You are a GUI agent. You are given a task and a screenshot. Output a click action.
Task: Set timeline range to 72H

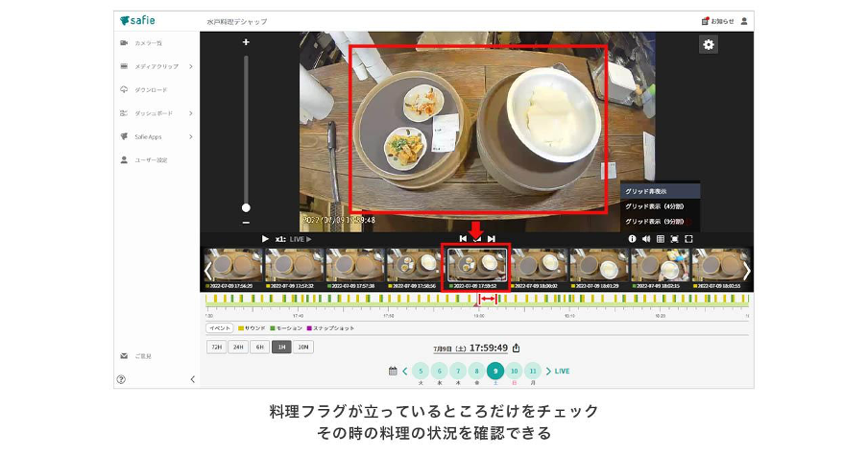pos(216,347)
